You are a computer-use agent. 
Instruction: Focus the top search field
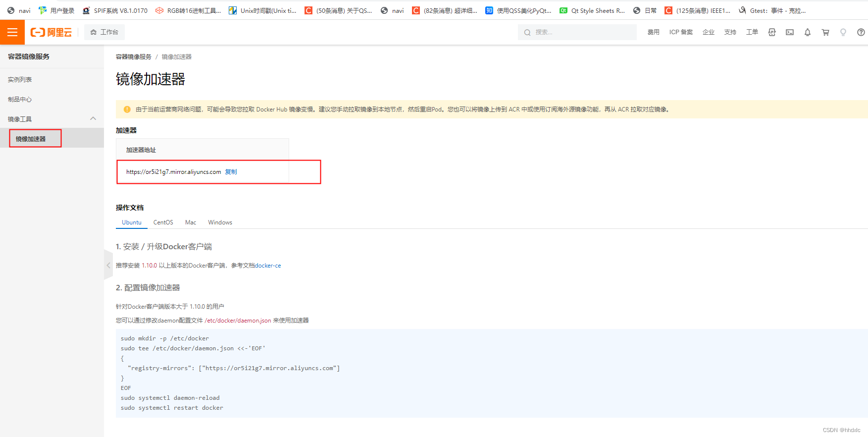click(577, 32)
